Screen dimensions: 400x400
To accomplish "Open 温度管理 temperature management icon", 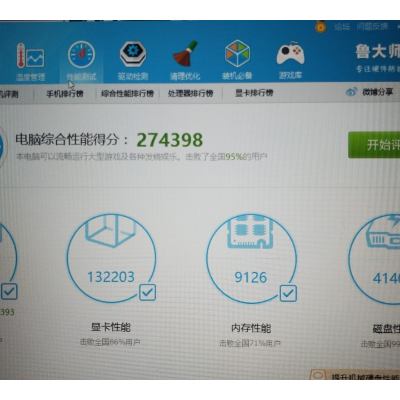I will (x=30, y=56).
